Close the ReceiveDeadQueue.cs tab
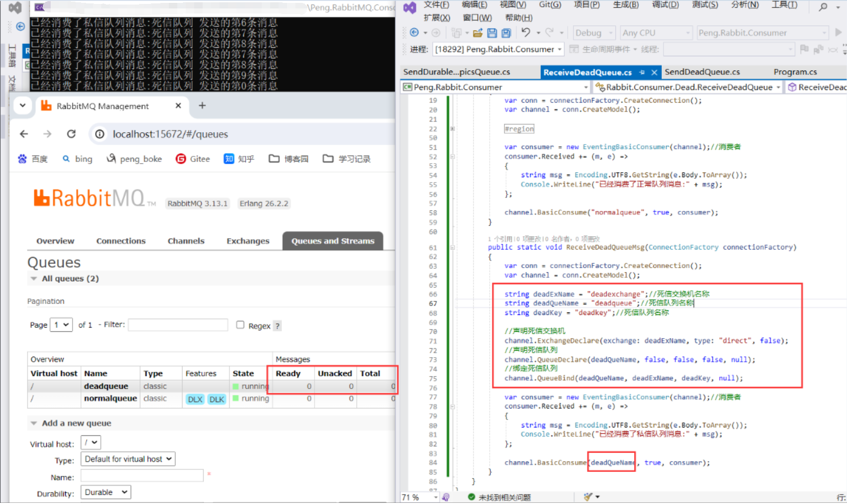The width and height of the screenshot is (847, 504). 654,72
